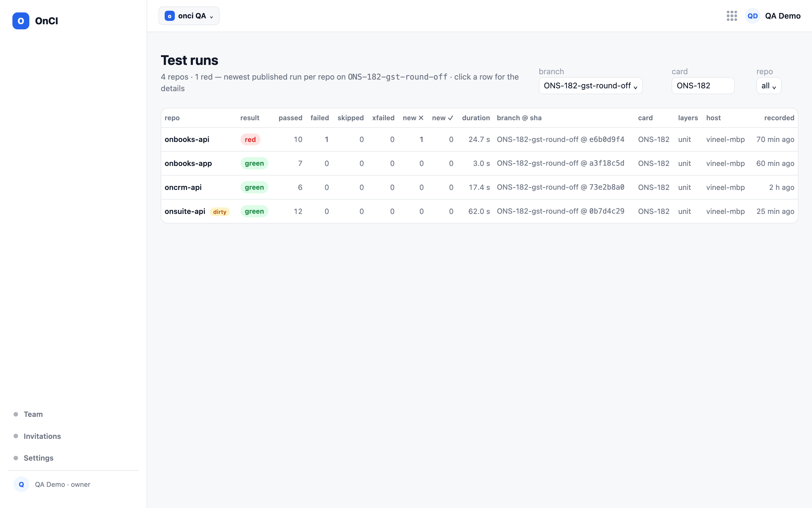The image size is (812, 508).
Task: Click '70 min ago' recorded time
Action: pos(775,139)
